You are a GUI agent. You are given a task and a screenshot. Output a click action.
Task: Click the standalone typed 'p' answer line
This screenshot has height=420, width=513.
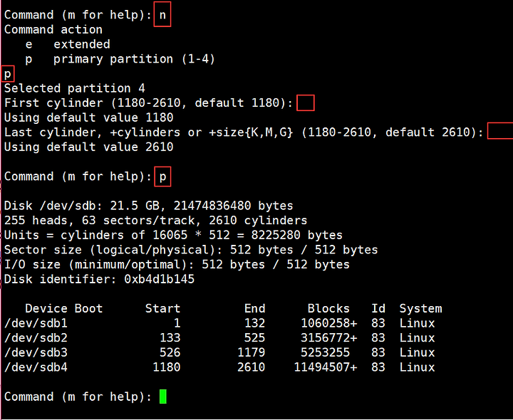8,74
